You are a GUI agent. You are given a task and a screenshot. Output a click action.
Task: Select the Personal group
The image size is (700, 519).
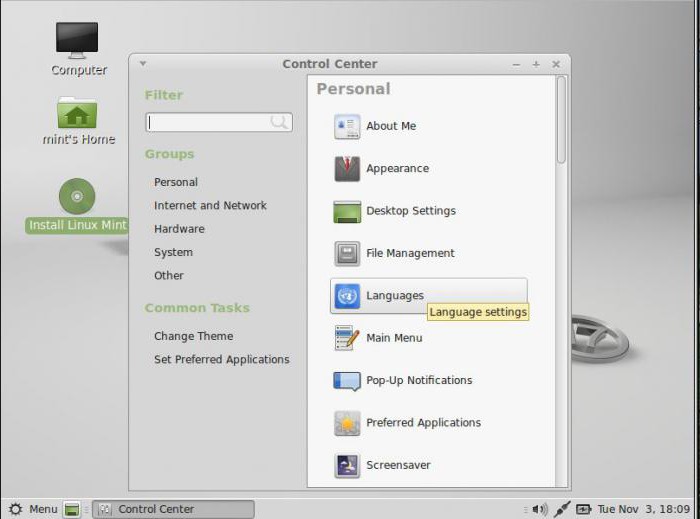(176, 183)
